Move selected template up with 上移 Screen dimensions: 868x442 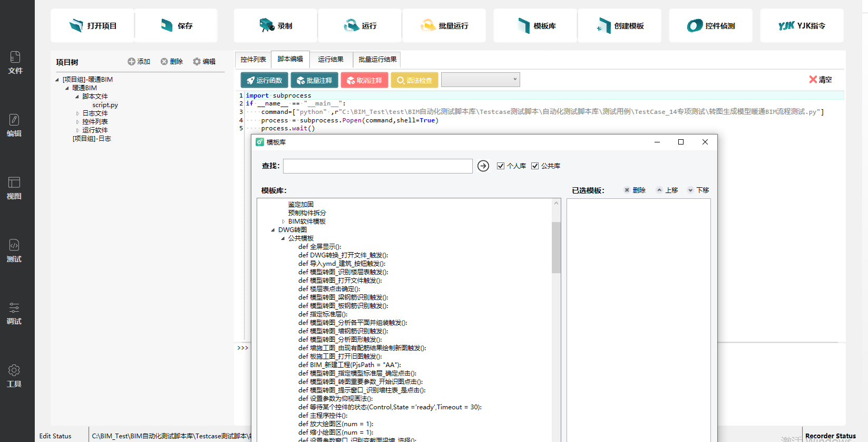(667, 190)
